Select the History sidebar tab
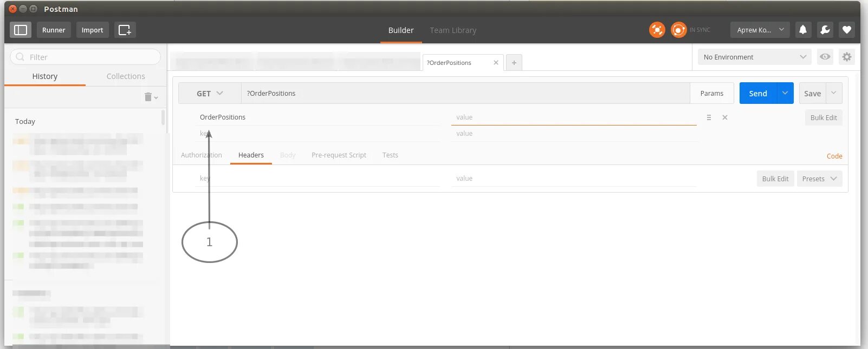Screen dimensions: 868x349 tap(45, 76)
